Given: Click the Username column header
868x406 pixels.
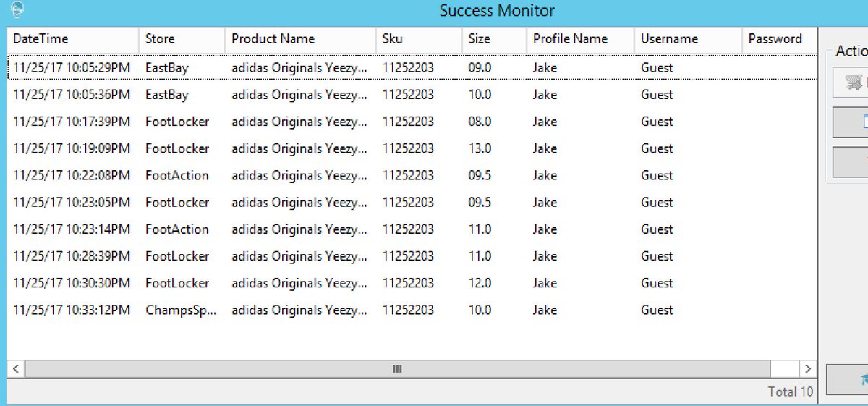Looking at the screenshot, I should (x=688, y=39).
